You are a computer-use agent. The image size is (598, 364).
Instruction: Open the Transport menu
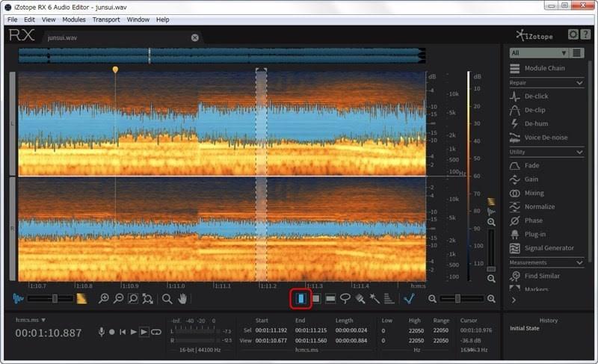(x=106, y=19)
